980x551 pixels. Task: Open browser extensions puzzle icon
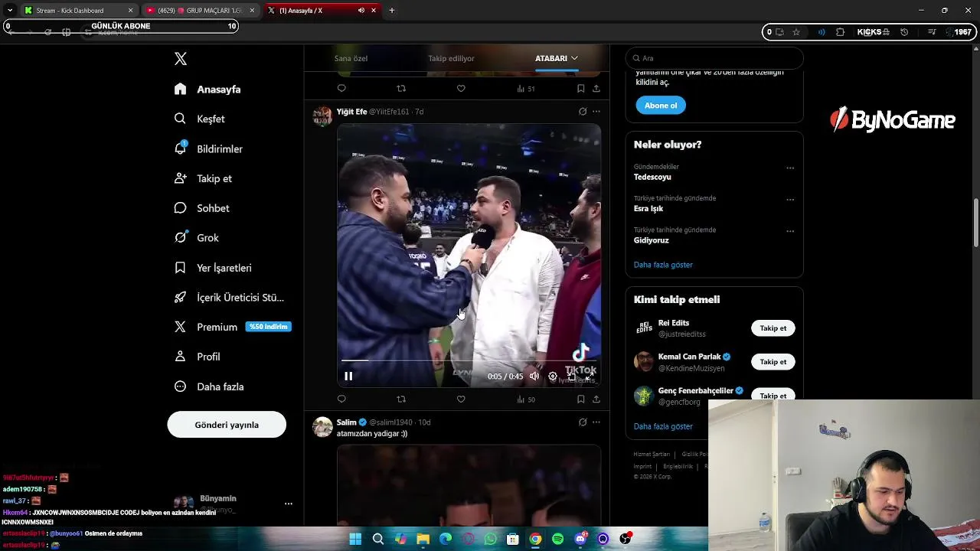click(841, 32)
